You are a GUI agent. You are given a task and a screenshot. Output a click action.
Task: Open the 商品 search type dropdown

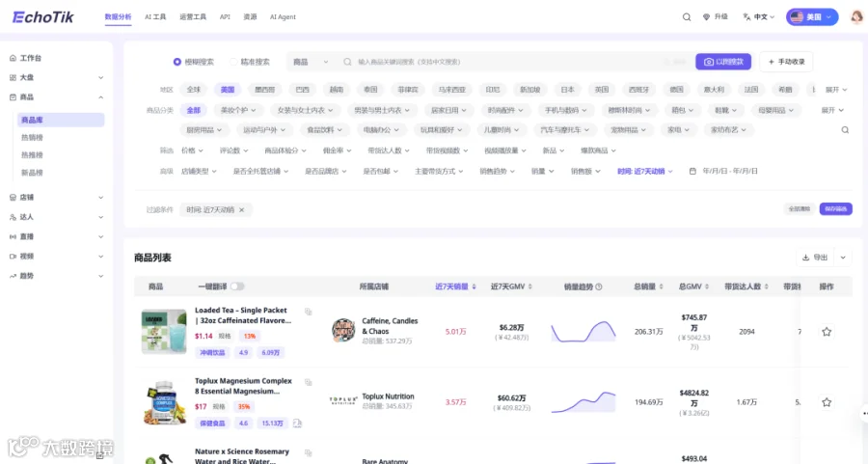tap(310, 62)
